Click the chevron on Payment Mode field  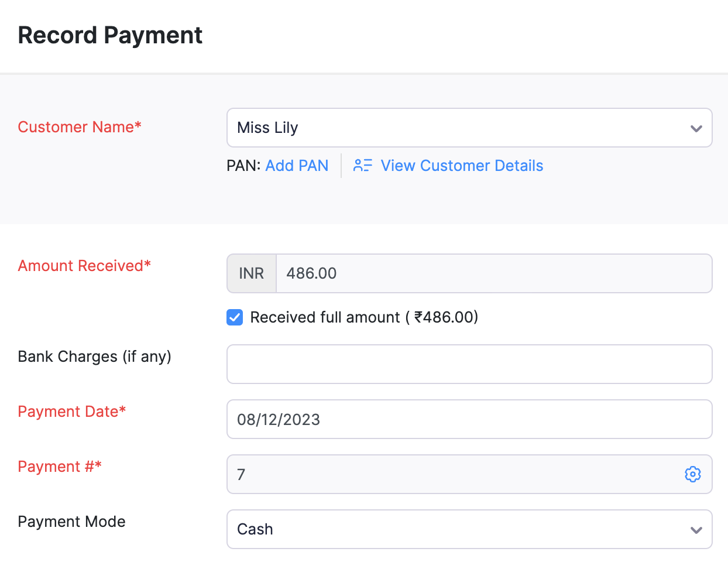696,529
